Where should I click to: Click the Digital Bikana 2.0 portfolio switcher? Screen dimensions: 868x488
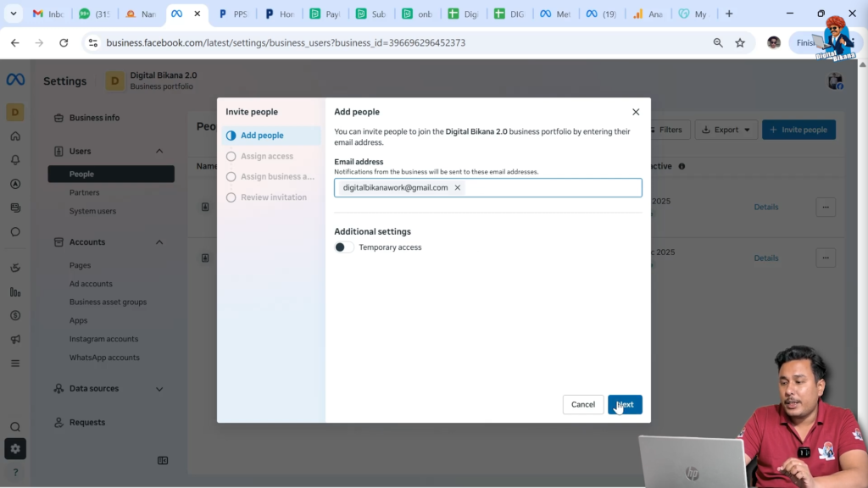[153, 80]
